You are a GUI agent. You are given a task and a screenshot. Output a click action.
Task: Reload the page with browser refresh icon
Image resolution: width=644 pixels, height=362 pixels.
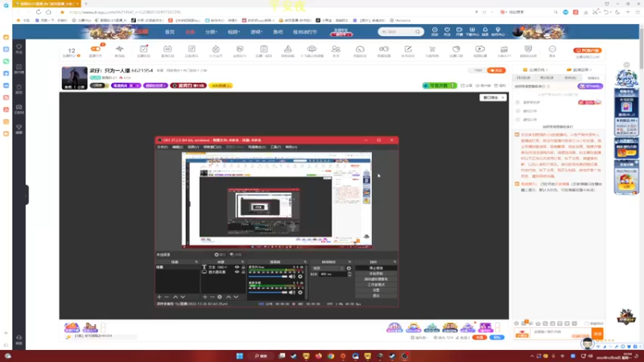click(x=38, y=12)
